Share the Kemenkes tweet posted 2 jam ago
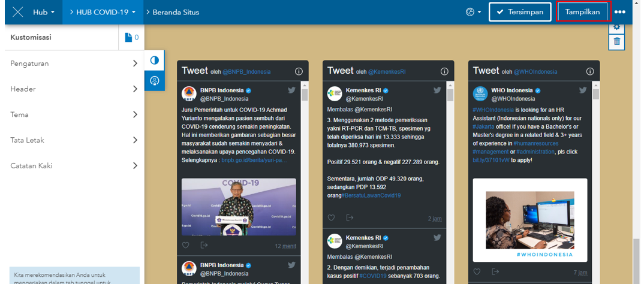 tap(350, 217)
